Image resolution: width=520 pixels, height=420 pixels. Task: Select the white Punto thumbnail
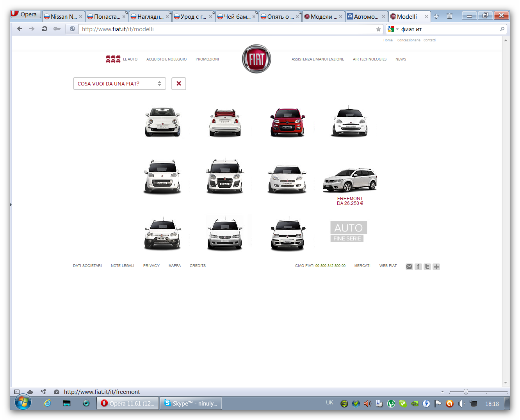pos(349,121)
